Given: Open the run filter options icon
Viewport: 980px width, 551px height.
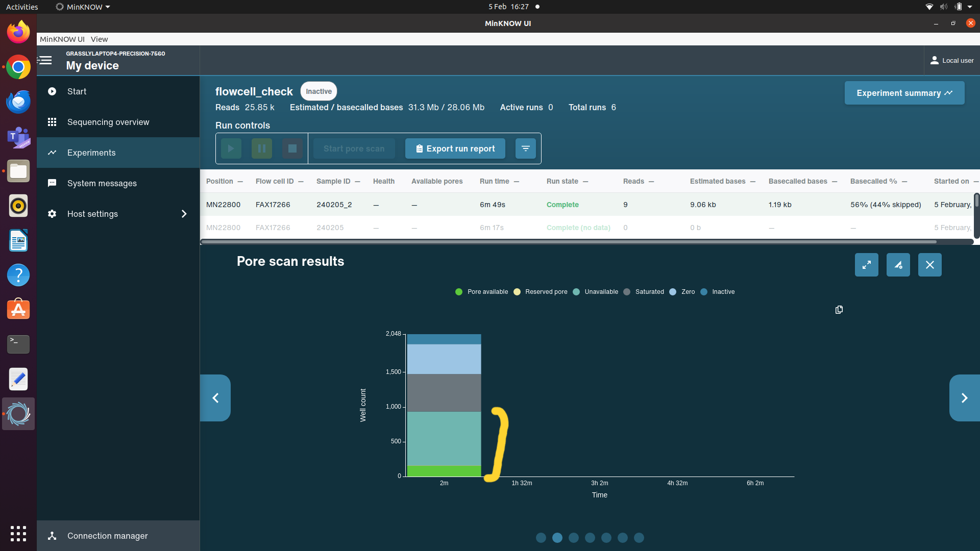Looking at the screenshot, I should pos(526,148).
